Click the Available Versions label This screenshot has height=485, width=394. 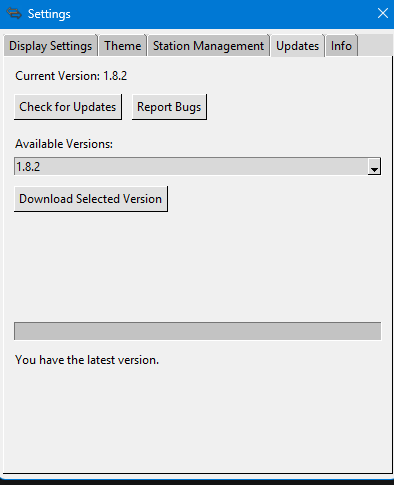click(x=64, y=144)
